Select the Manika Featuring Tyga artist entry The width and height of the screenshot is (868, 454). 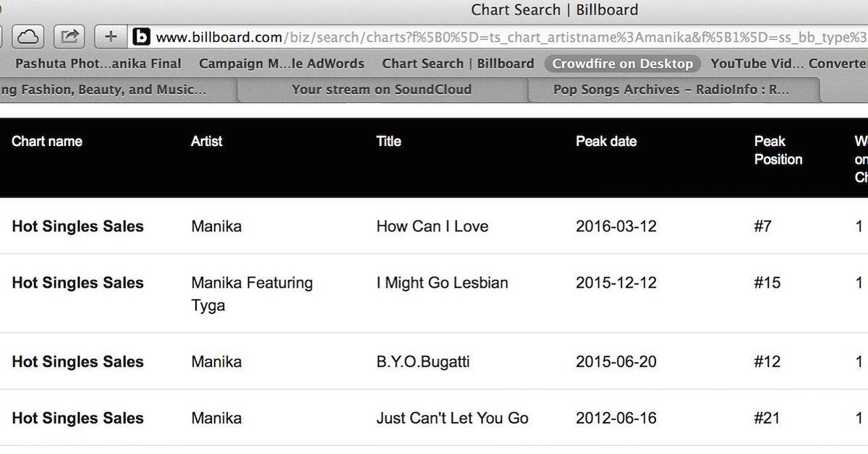coord(252,294)
